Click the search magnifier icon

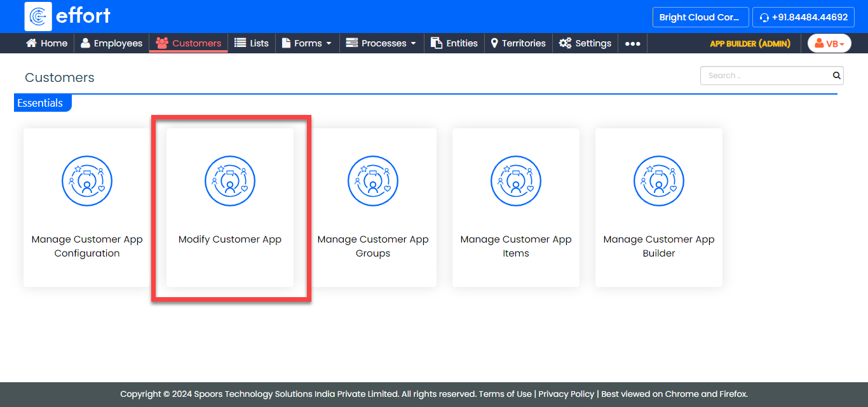pyautogui.click(x=836, y=76)
